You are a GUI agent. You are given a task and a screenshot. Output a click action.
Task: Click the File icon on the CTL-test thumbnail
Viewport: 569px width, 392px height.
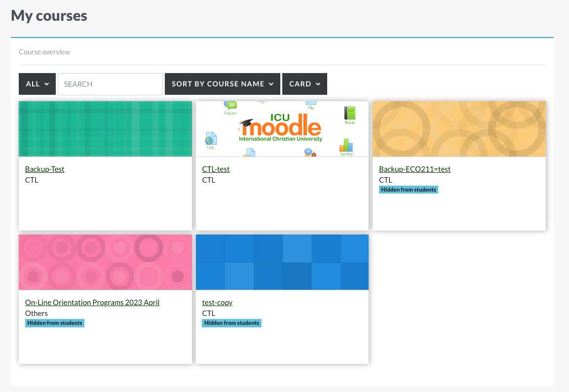tap(310, 103)
